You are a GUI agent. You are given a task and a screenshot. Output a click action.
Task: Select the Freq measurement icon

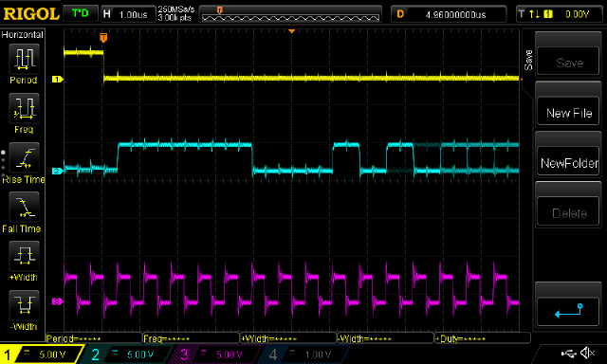24,108
